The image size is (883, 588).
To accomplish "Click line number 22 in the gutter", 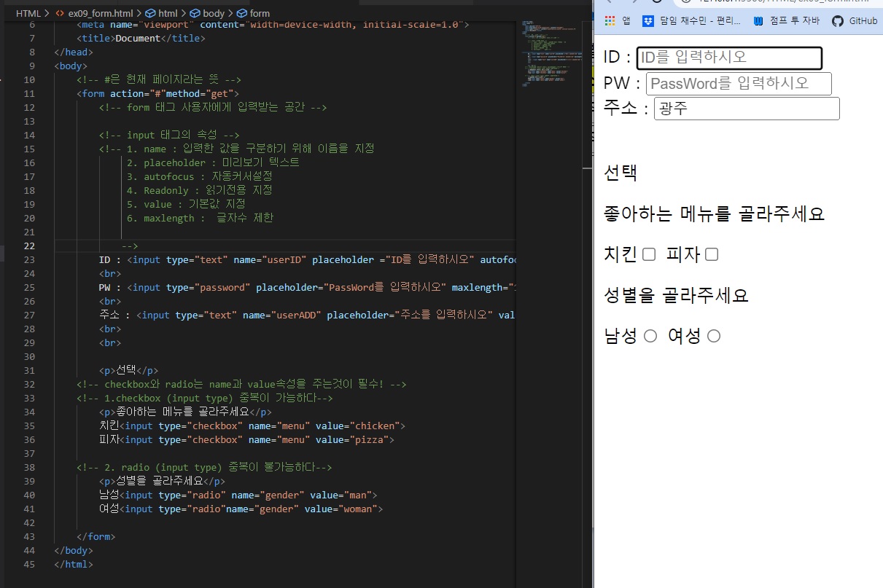I will pyautogui.click(x=29, y=246).
